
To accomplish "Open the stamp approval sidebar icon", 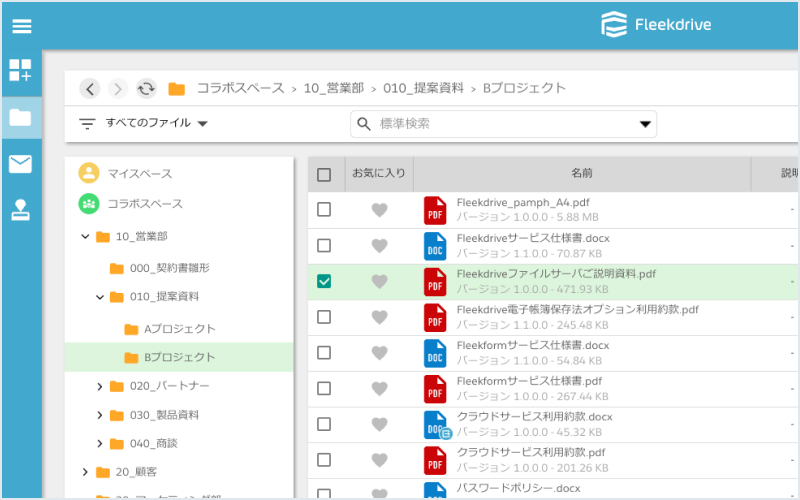I will point(20,210).
